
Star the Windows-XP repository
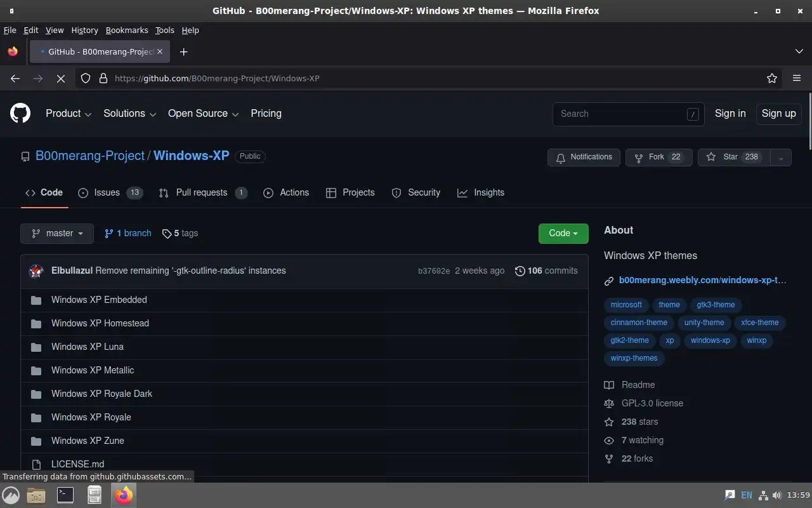pyautogui.click(x=734, y=157)
